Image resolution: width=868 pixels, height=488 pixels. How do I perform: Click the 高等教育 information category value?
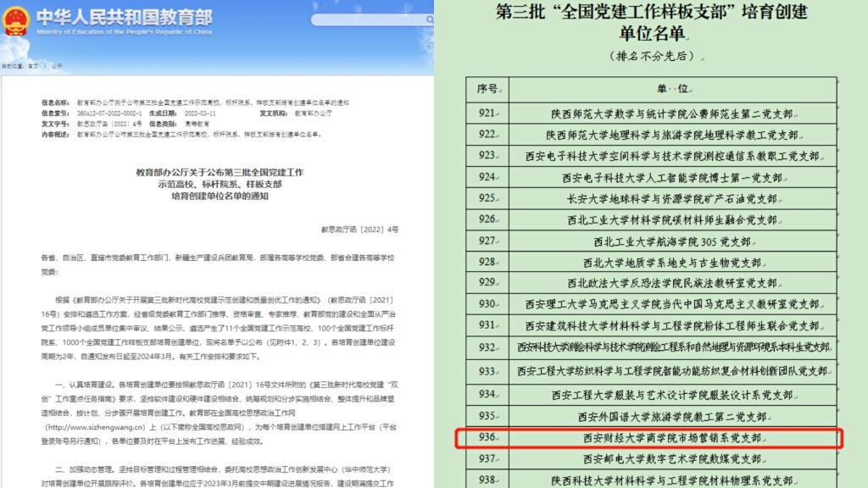tap(197, 124)
